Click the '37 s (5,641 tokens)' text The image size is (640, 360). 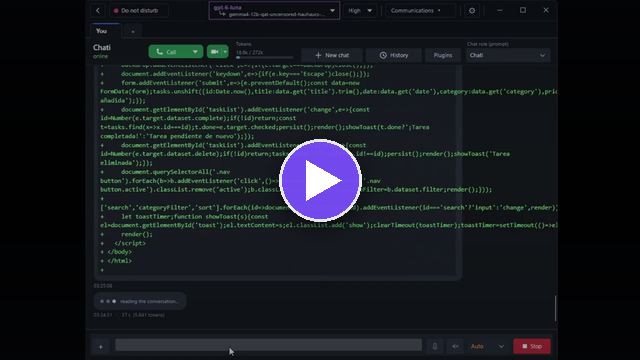coord(143,315)
